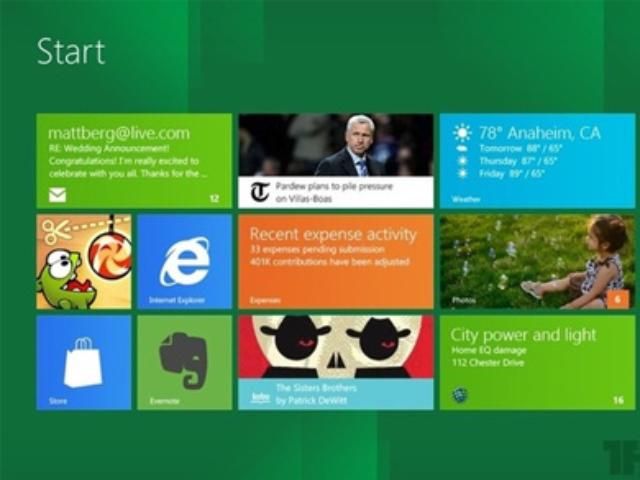
Task: Click The Times logo on news tile
Action: pyautogui.click(x=260, y=192)
